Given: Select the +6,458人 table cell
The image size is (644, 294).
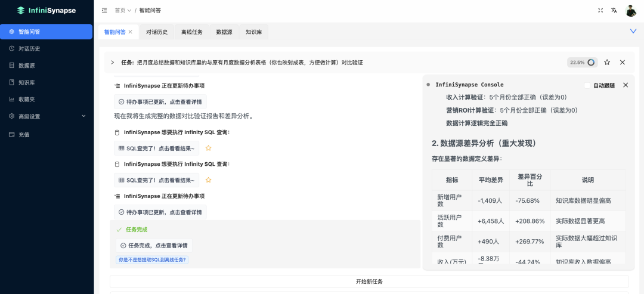Looking at the screenshot, I should coord(491,221).
